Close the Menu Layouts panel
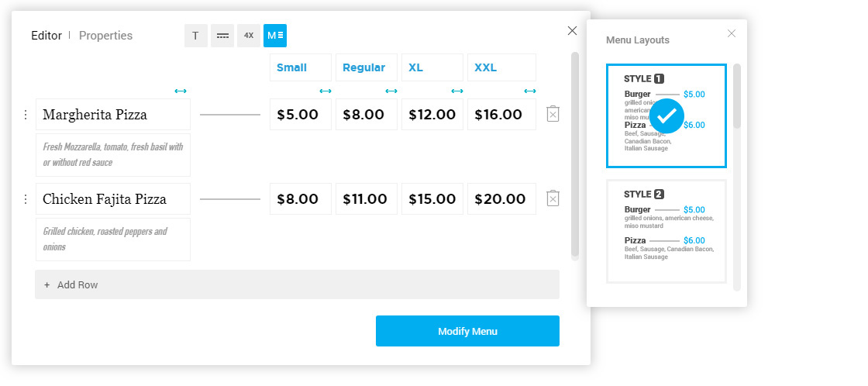 [732, 33]
